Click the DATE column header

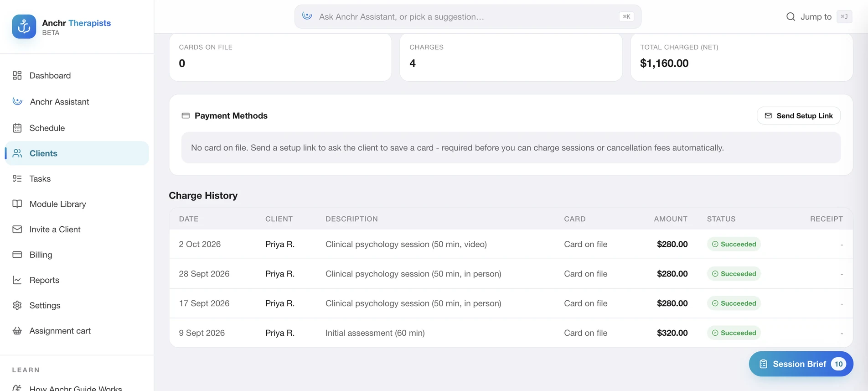(189, 219)
